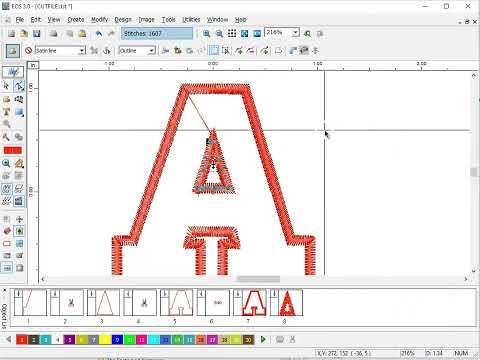Click the Copy icon in toolbar
The width and height of the screenshot is (480, 360).
(70, 33)
